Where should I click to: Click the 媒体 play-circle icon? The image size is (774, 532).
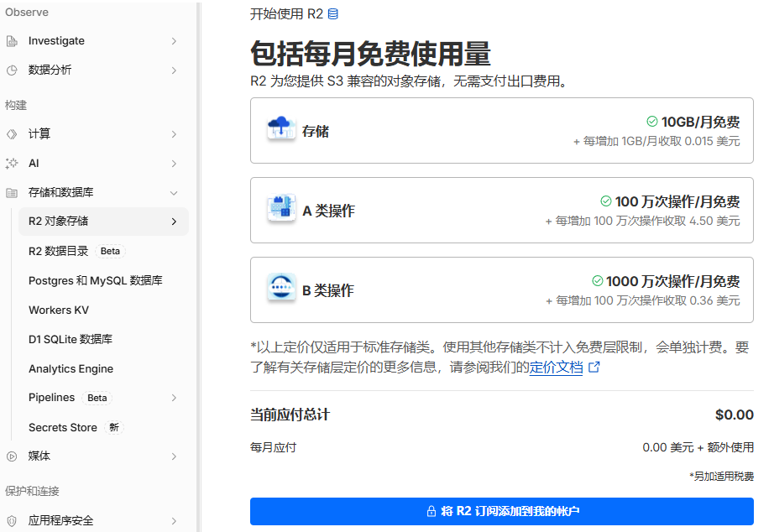point(12,456)
